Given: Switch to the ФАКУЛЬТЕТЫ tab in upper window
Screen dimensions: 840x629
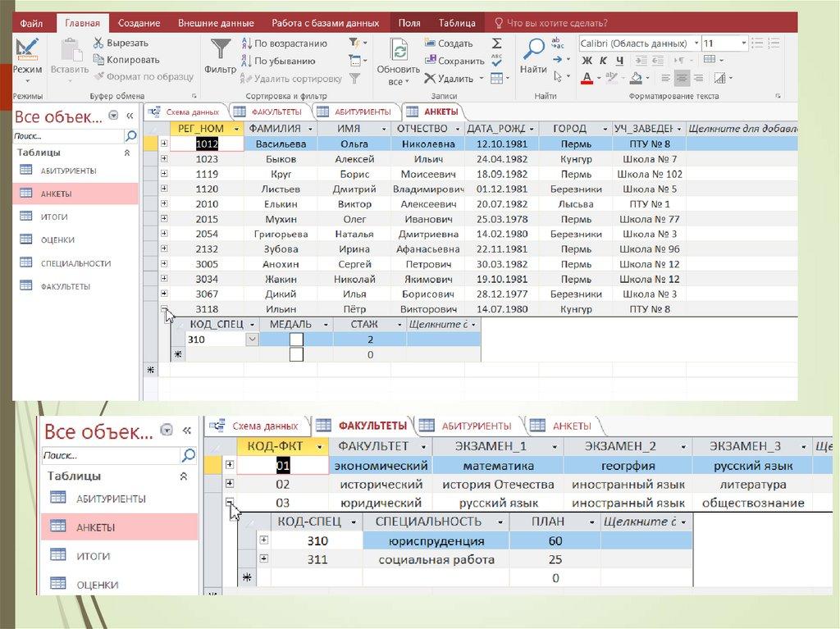Looking at the screenshot, I should [269, 112].
